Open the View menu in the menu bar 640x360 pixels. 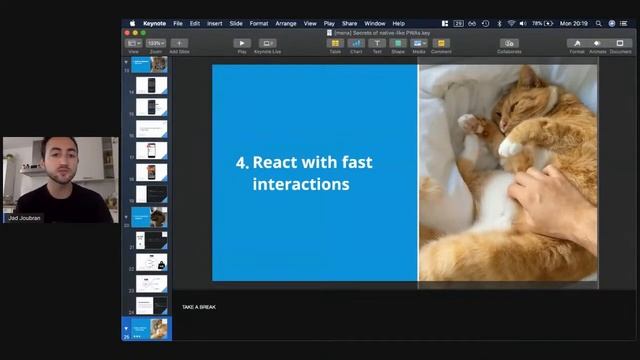[x=310, y=24]
